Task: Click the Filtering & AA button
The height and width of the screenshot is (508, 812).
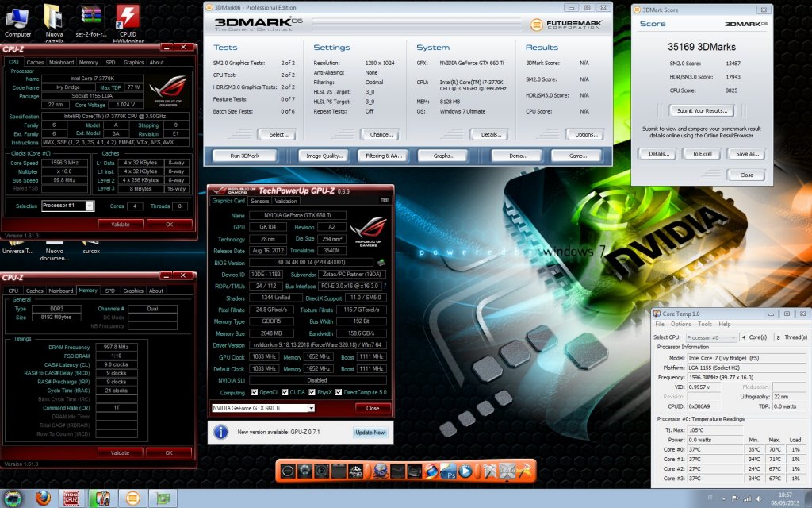Action: pos(383,156)
